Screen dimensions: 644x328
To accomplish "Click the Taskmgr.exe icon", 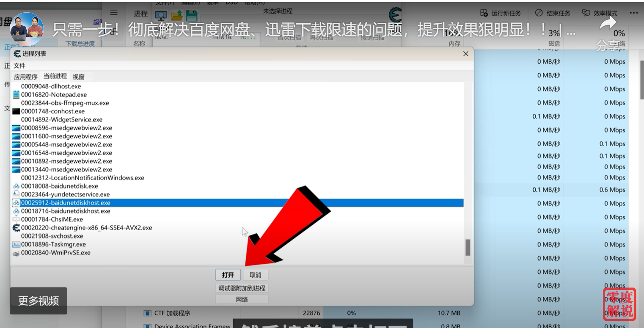I will coord(17,244).
